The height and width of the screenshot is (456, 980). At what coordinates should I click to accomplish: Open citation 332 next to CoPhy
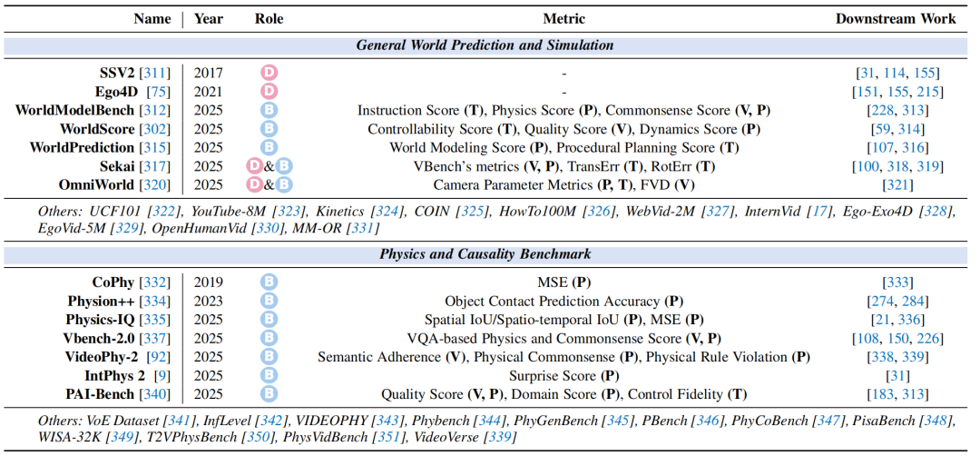click(x=157, y=283)
